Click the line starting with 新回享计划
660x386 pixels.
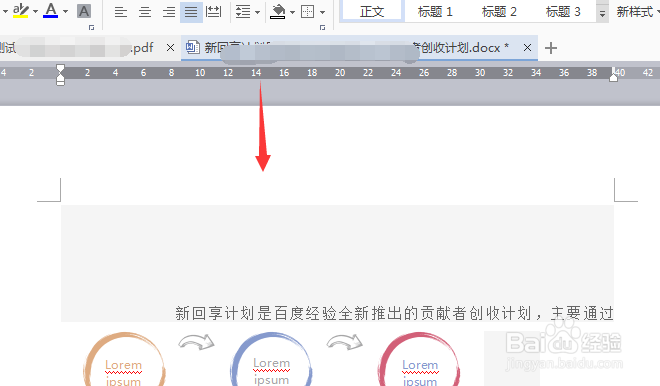[x=394, y=313]
